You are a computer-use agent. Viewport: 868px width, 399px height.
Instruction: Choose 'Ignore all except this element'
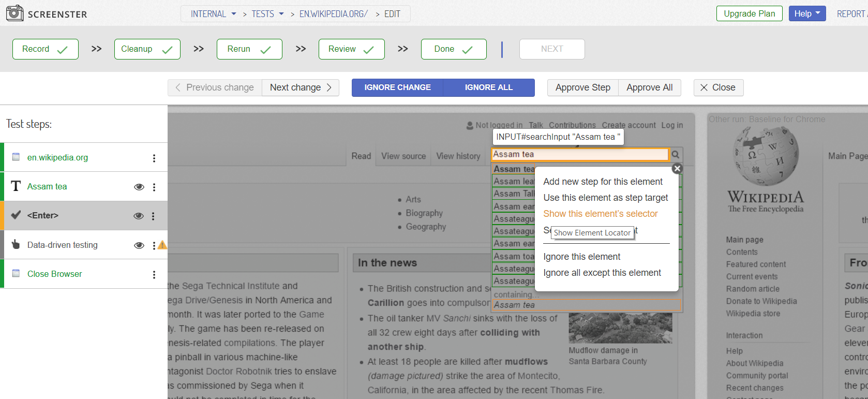[x=602, y=273]
